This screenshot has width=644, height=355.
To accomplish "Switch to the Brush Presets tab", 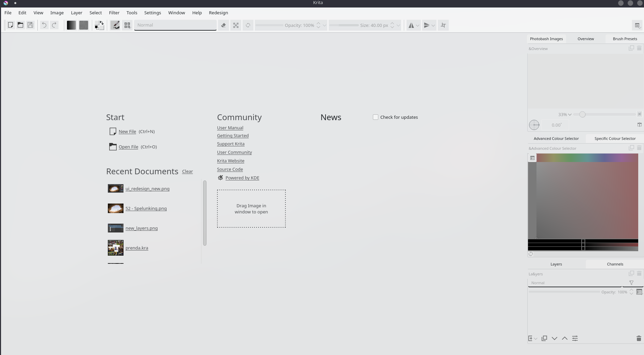I will pyautogui.click(x=625, y=39).
